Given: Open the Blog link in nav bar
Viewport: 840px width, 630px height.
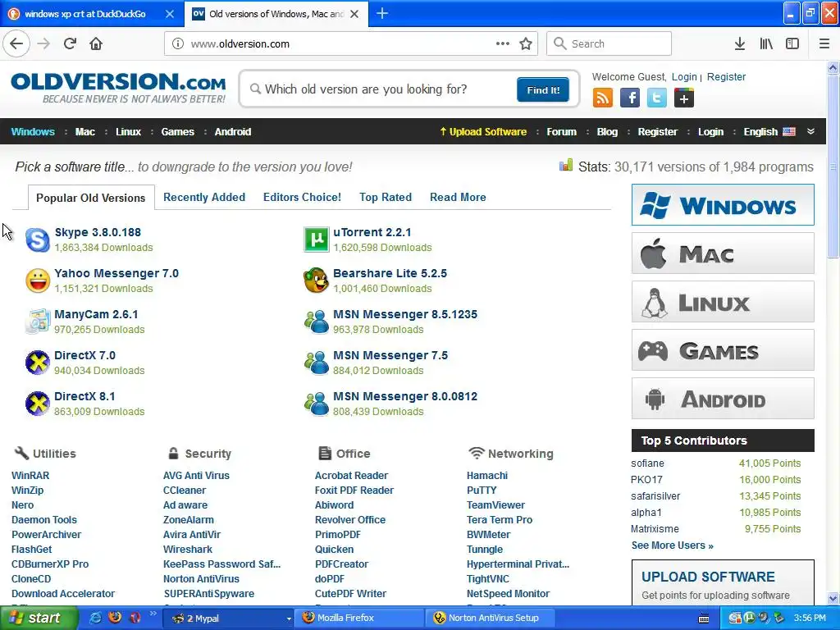Looking at the screenshot, I should point(608,132).
